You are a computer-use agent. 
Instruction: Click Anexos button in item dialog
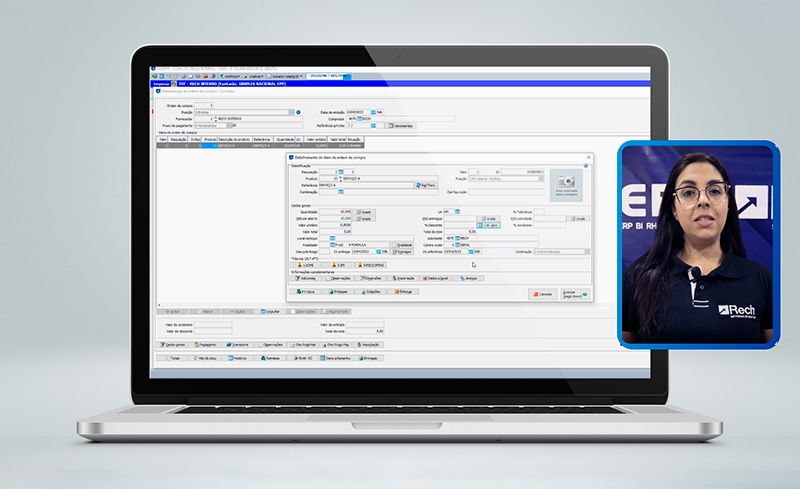[x=469, y=278]
